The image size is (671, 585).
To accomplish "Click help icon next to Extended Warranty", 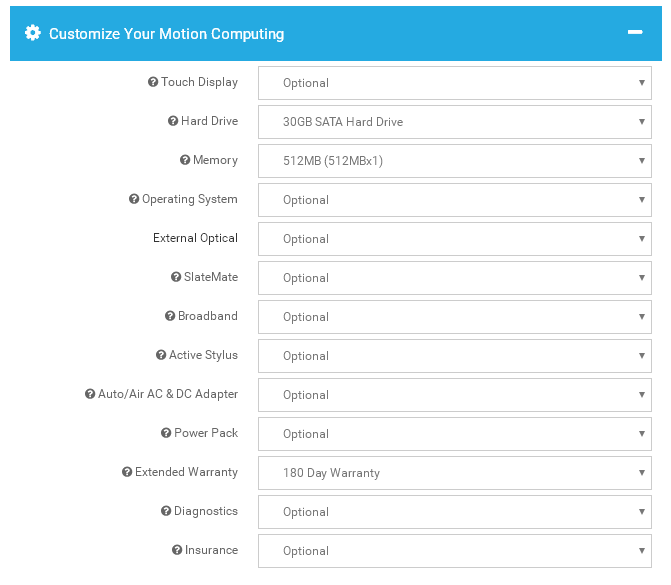I will coord(127,472).
